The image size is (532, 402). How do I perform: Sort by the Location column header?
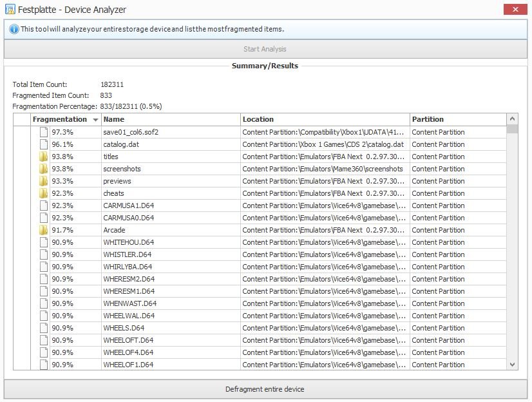(325, 119)
